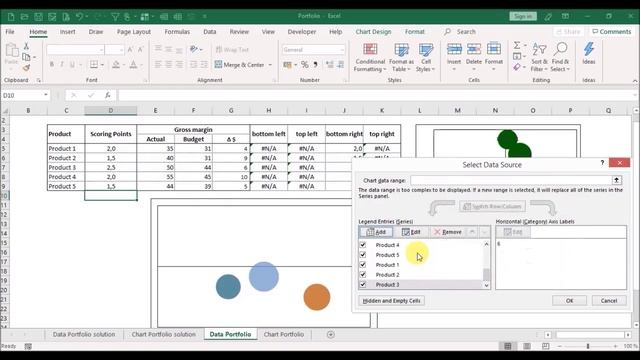
Task: Collapse the ribbon with the chevron
Action: pyautogui.click(x=635, y=81)
